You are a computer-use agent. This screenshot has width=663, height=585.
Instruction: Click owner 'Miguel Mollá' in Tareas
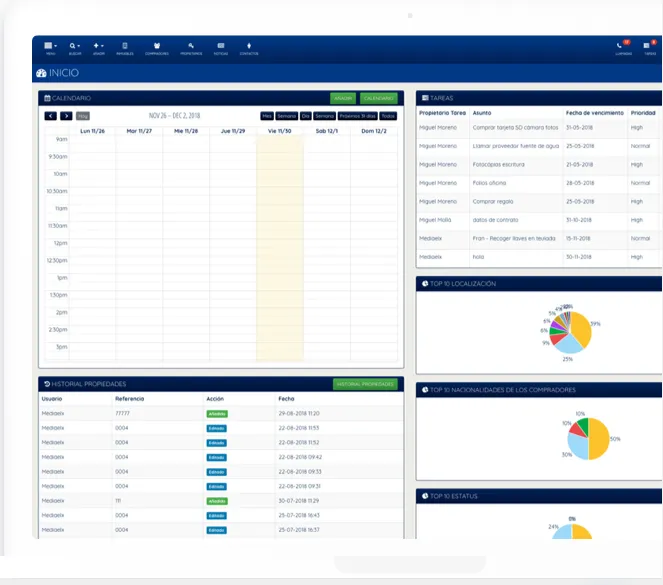tap(435, 220)
